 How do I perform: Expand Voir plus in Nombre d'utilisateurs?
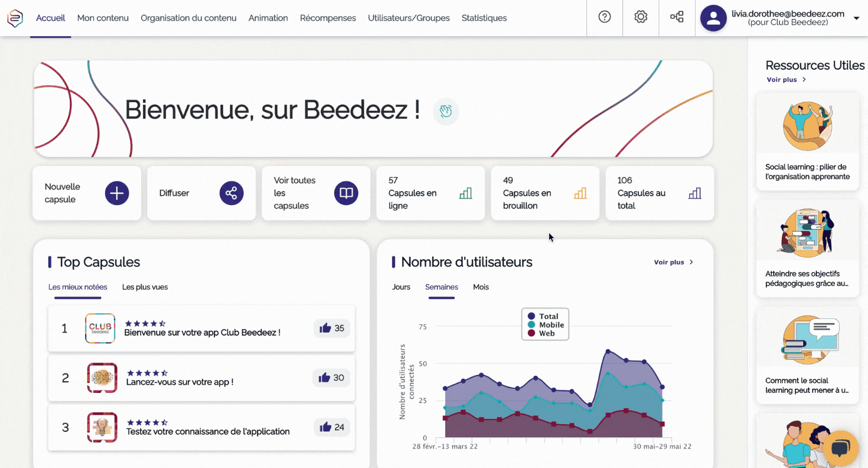[x=673, y=262]
